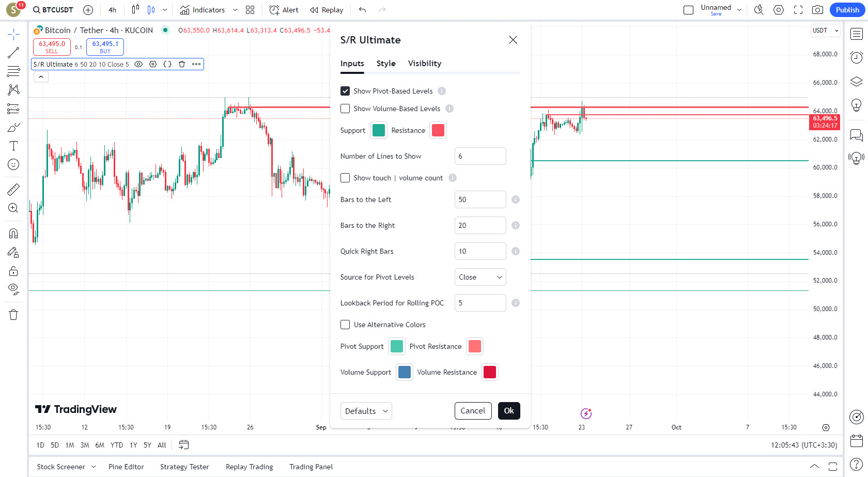Image resolution: width=868 pixels, height=477 pixels.
Task: Open the Indicators menu
Action: (203, 10)
